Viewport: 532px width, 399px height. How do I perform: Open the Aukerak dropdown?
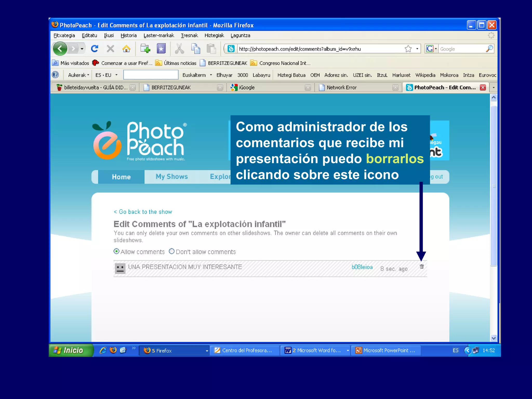(78, 75)
